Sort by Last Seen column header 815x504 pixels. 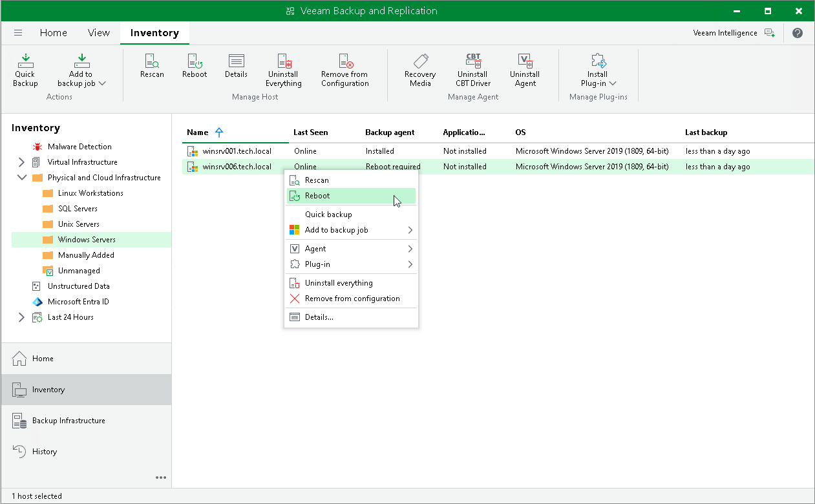tap(310, 132)
